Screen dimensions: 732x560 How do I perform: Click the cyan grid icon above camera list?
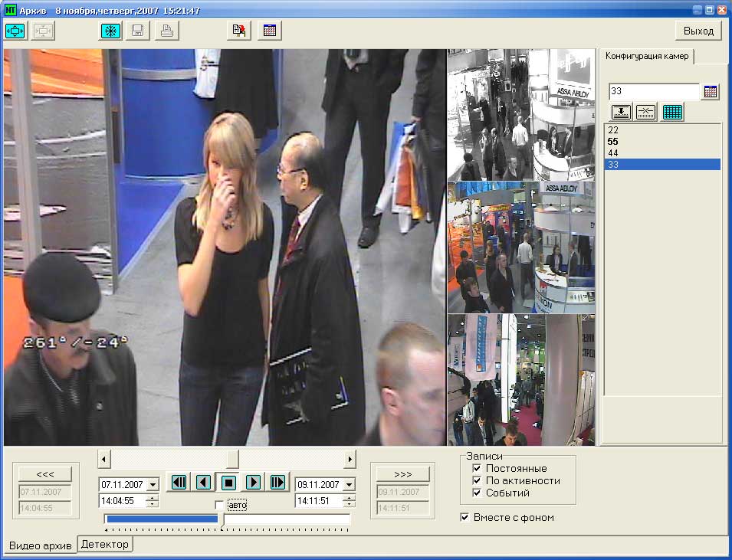[672, 112]
